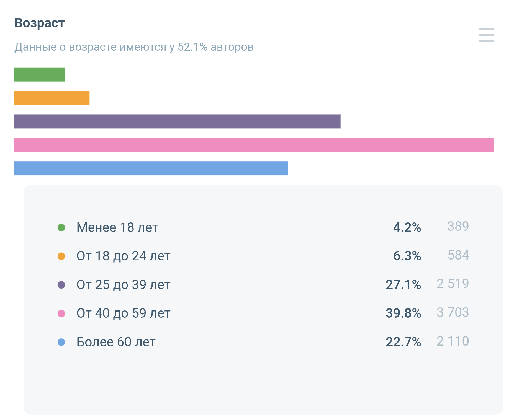Click the 27.1% percentage value
The image size is (509, 420).
pos(403,285)
